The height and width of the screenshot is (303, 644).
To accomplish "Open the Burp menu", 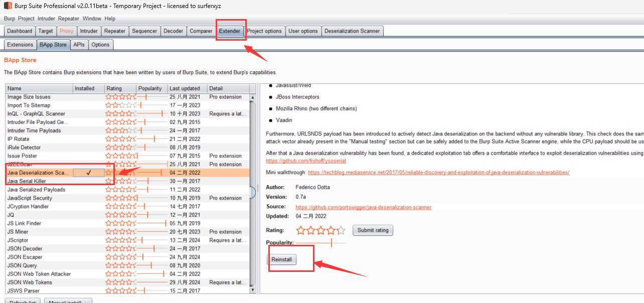I will point(10,19).
